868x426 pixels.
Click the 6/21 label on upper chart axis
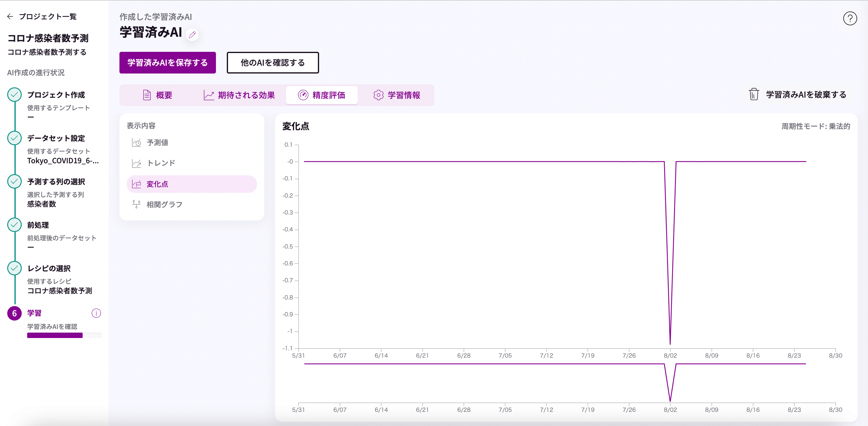coord(422,355)
